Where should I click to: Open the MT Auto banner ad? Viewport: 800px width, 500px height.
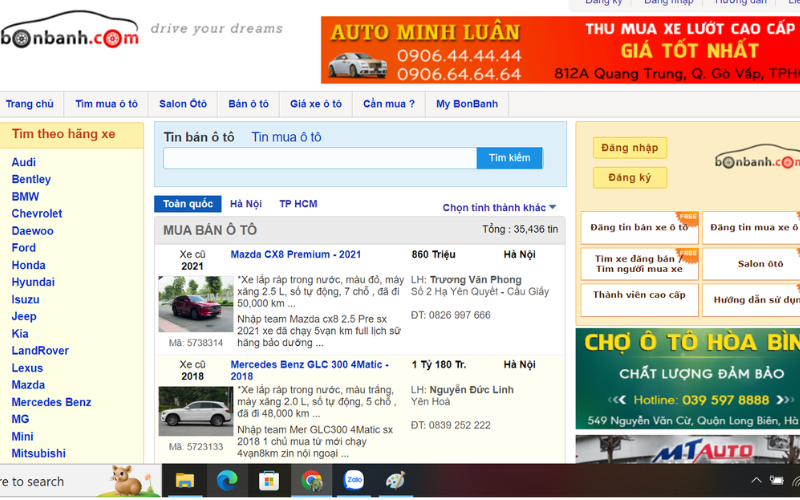pos(688,449)
